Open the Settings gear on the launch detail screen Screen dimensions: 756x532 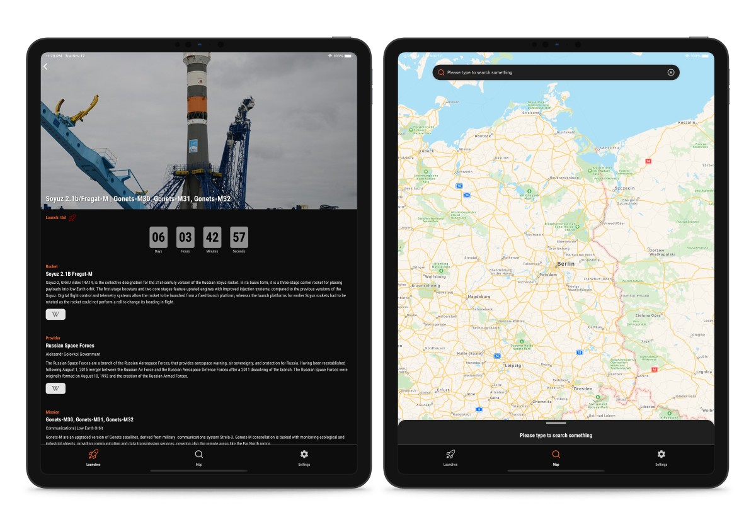pyautogui.click(x=304, y=458)
